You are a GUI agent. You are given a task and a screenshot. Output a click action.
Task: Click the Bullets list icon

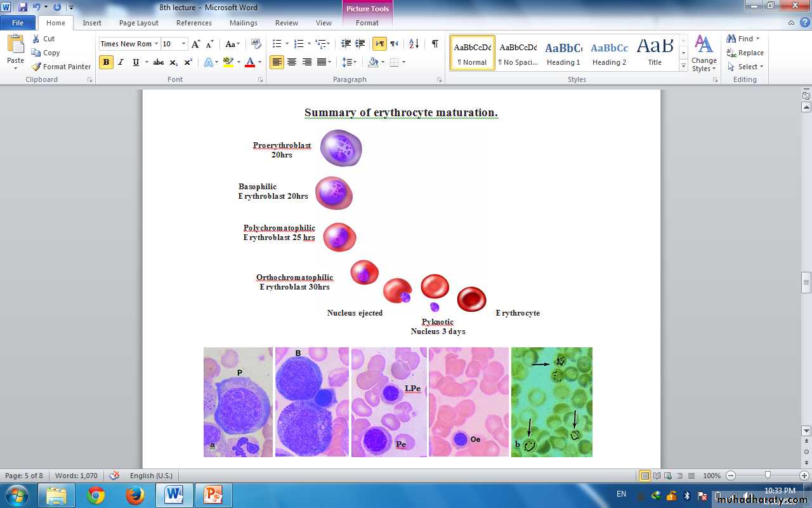(277, 44)
